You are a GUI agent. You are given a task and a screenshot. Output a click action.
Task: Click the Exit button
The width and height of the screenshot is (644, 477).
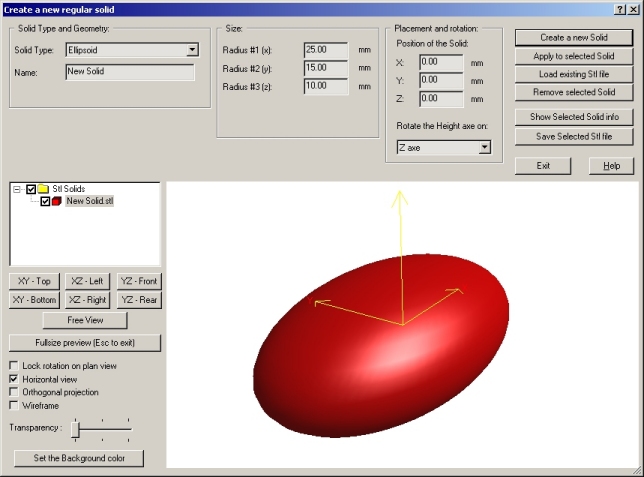click(x=543, y=166)
